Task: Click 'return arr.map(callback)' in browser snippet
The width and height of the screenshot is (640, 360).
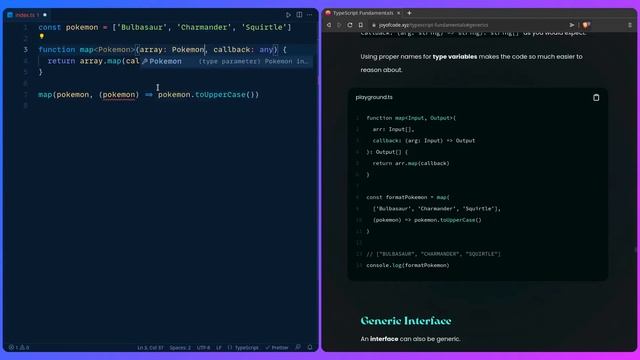Action: coord(411,163)
